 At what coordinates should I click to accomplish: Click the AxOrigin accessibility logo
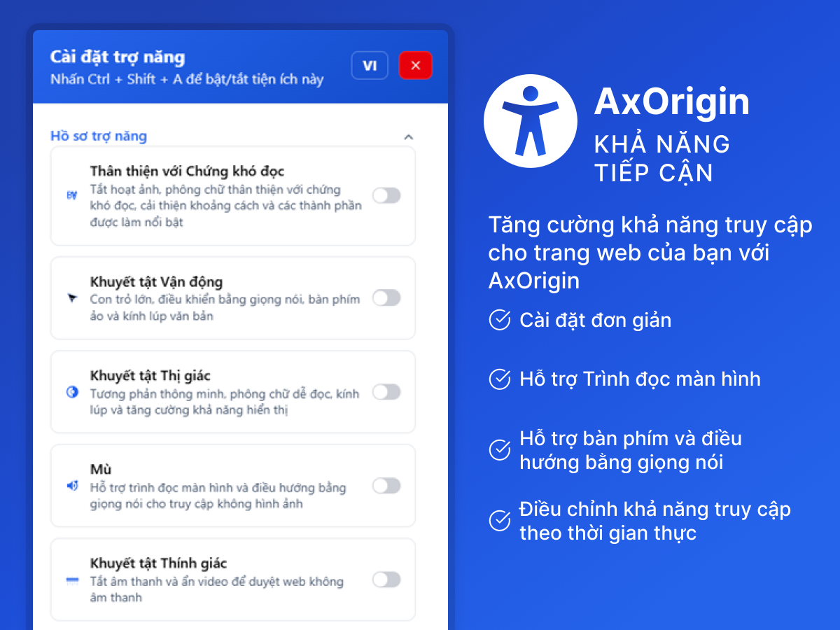(x=531, y=121)
